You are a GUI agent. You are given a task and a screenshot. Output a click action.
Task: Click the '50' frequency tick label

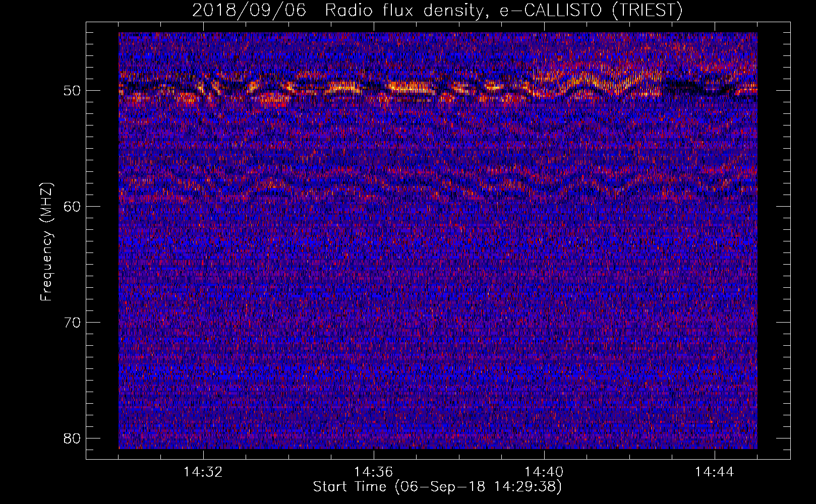point(73,91)
